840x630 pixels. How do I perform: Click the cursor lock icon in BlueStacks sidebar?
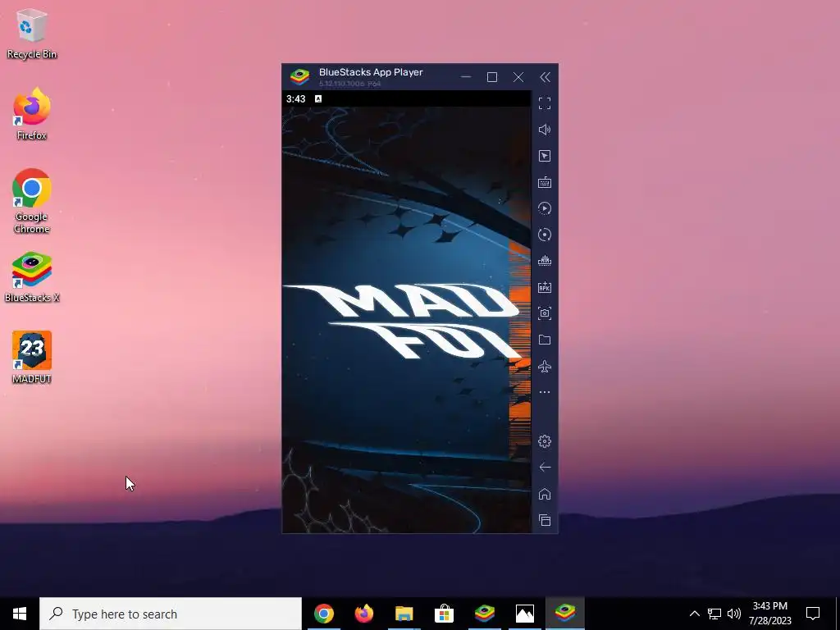point(545,156)
